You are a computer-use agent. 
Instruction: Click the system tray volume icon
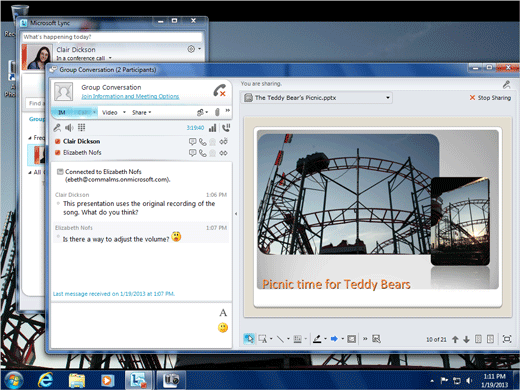(x=469, y=380)
